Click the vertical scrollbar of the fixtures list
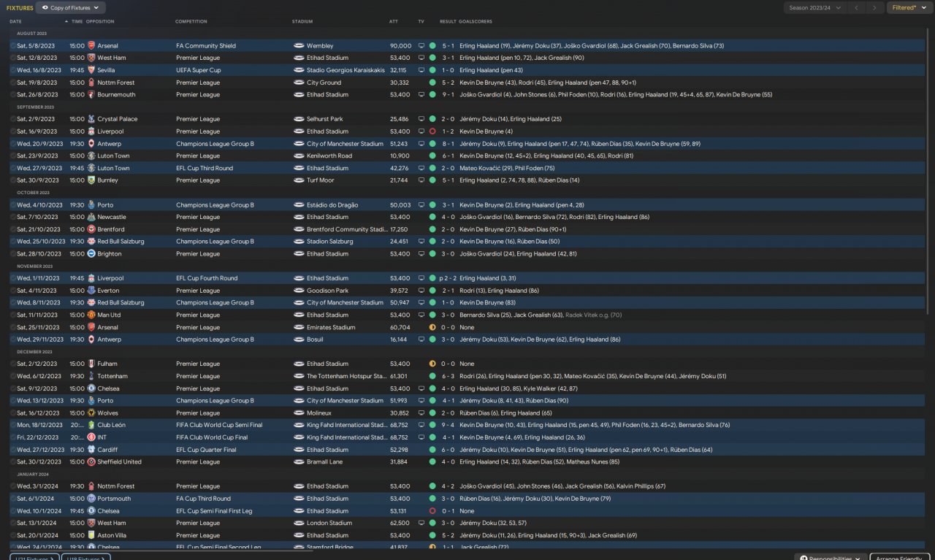 pos(929,172)
